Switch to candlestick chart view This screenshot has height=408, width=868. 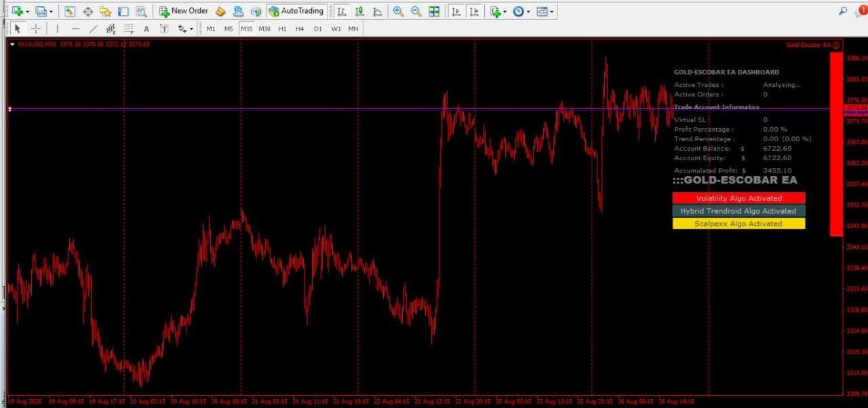pyautogui.click(x=359, y=12)
